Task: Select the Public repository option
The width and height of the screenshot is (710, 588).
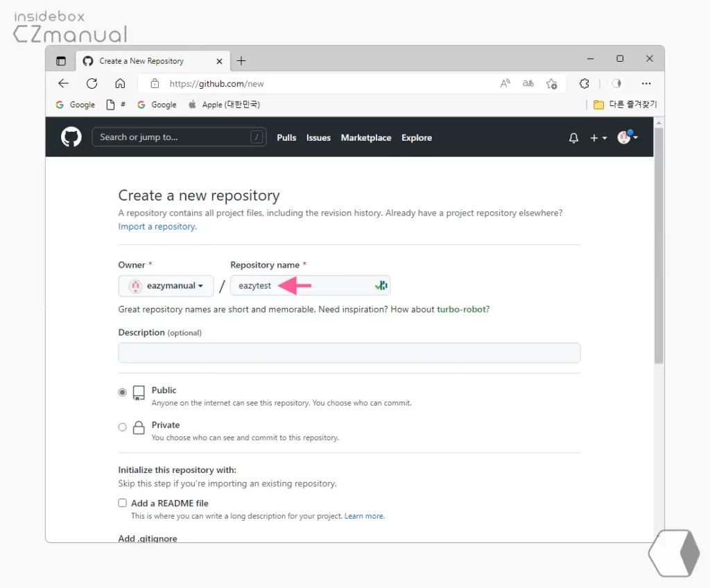Action: point(122,391)
